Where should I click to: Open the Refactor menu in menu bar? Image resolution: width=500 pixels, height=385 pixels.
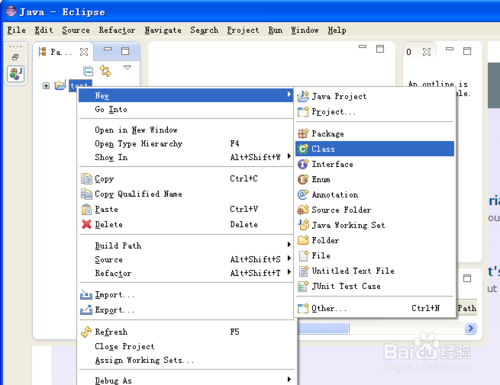click(117, 30)
